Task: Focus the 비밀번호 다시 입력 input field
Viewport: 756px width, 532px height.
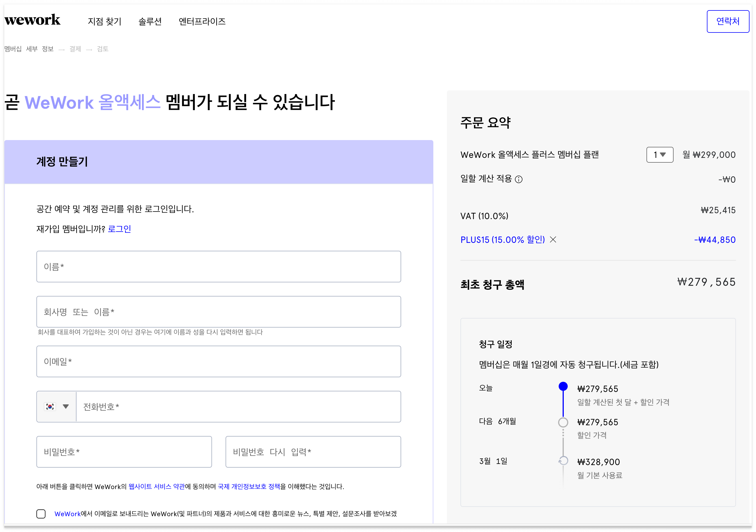Action: click(x=313, y=452)
